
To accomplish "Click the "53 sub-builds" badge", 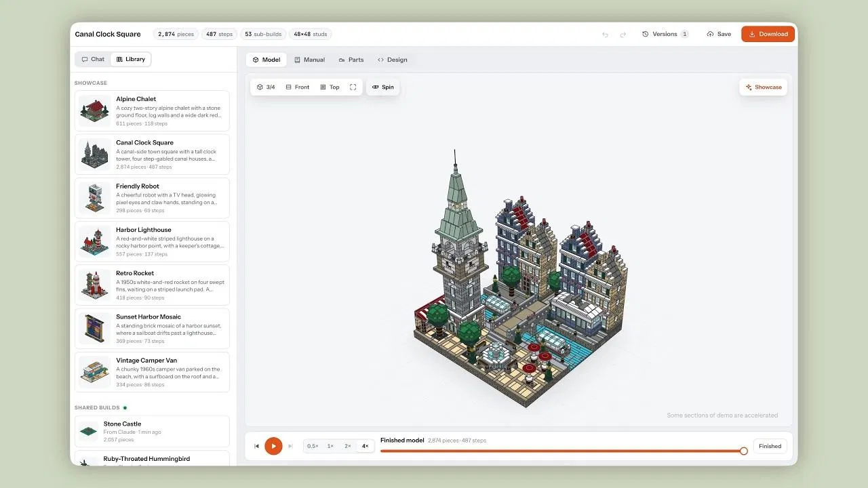I will [263, 35].
